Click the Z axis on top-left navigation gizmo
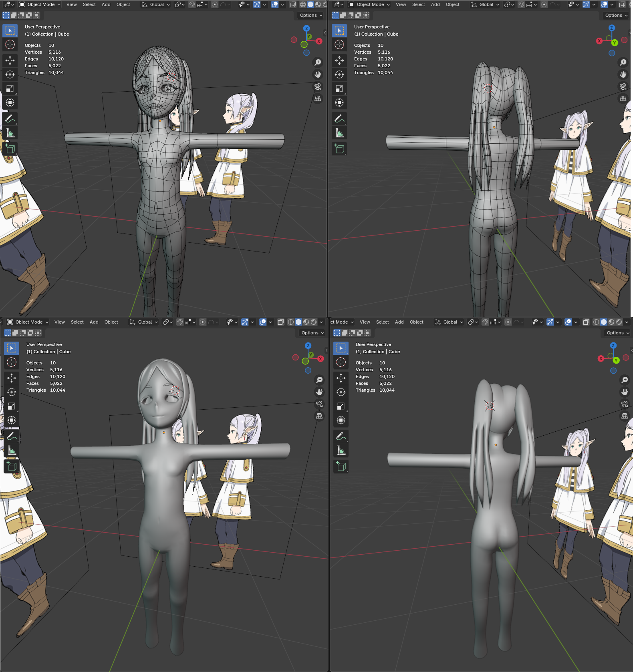633x672 pixels. [x=306, y=28]
